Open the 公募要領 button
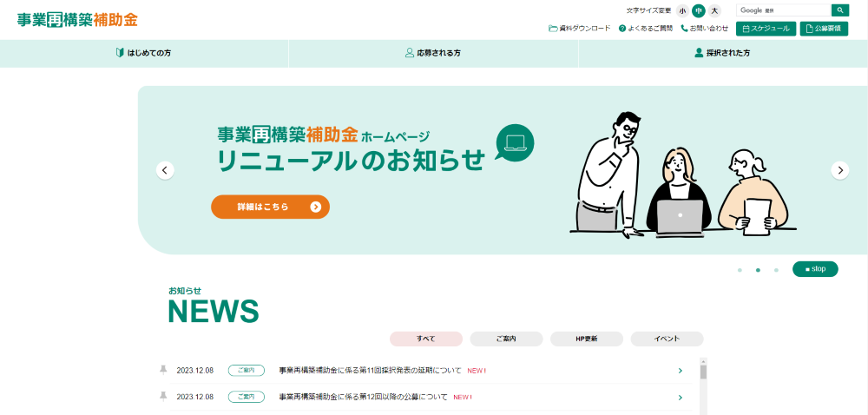868x415 pixels. tap(824, 29)
